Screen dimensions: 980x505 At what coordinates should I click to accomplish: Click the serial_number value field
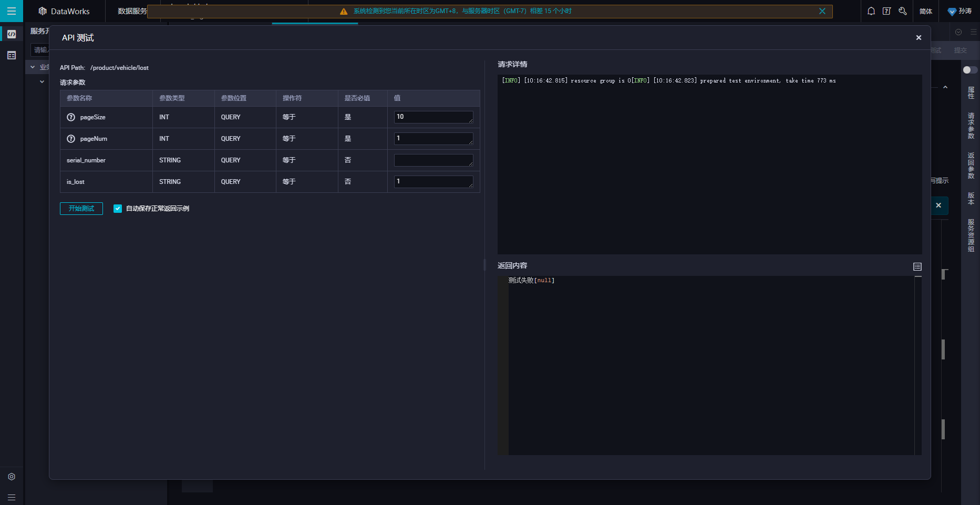[x=434, y=160]
